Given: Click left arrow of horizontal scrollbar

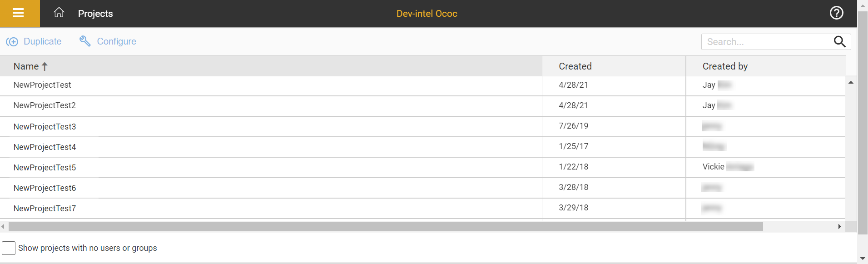Looking at the screenshot, I should (x=3, y=226).
